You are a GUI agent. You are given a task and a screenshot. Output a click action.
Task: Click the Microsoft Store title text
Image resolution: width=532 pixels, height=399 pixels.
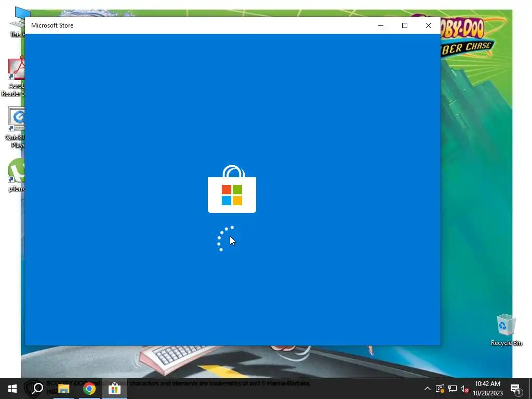(52, 25)
